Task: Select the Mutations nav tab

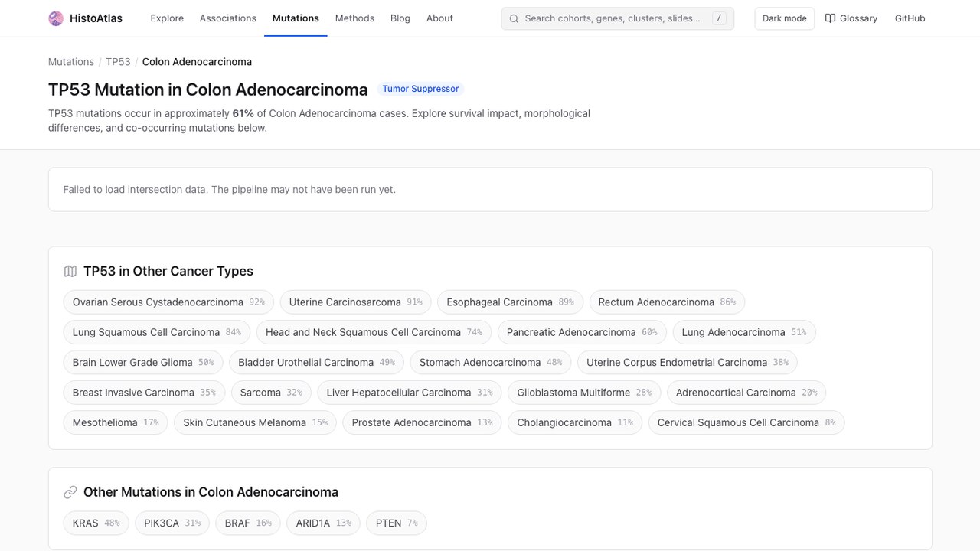Action: (x=296, y=18)
